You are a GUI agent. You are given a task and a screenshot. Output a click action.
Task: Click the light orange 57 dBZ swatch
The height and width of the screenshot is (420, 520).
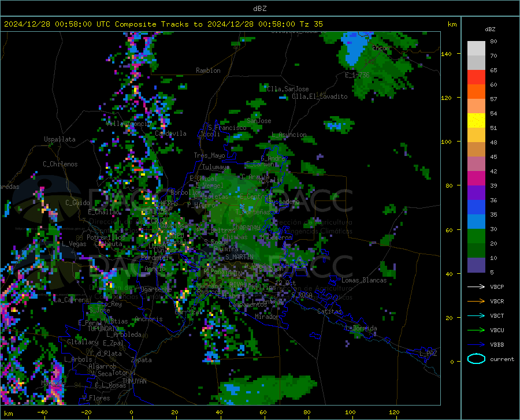[x=476, y=106]
